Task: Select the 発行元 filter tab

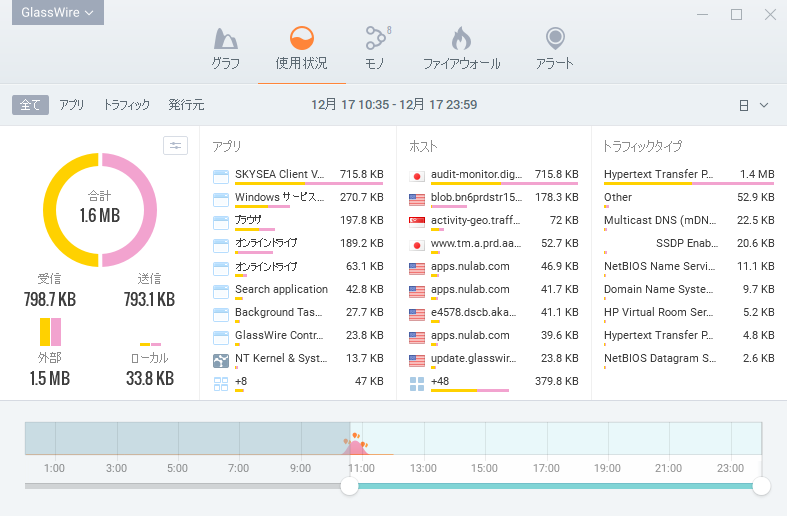Action: (x=186, y=105)
